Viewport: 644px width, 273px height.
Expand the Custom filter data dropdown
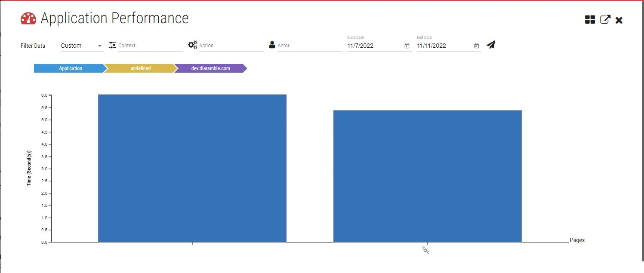pos(82,46)
